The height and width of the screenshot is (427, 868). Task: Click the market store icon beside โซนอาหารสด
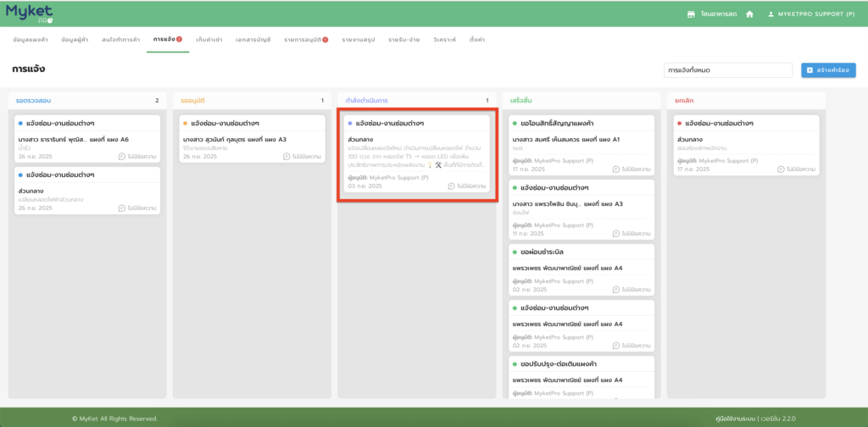tap(692, 14)
